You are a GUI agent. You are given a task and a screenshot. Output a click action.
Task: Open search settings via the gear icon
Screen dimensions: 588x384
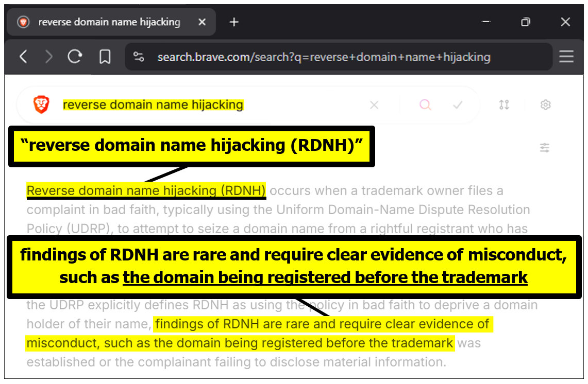pyautogui.click(x=545, y=105)
